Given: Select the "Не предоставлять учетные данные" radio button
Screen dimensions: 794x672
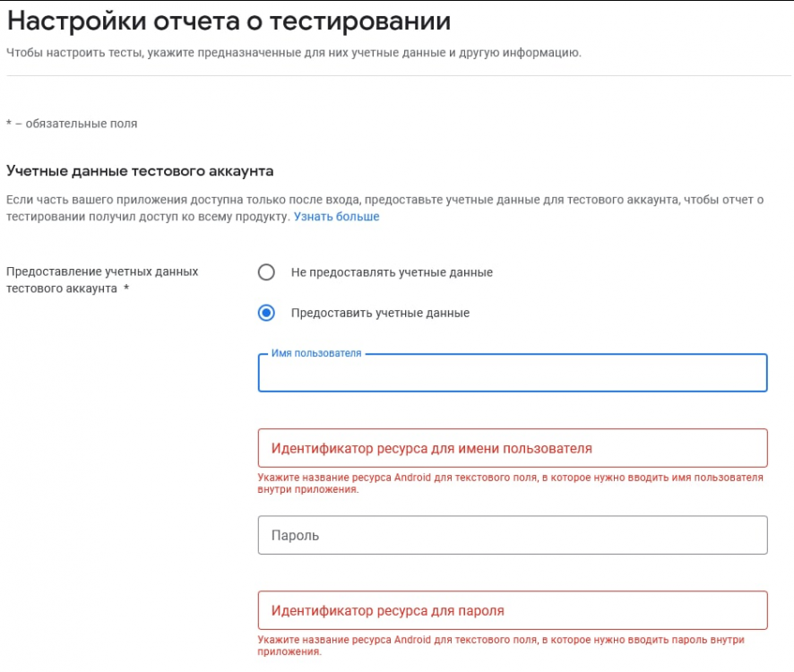Looking at the screenshot, I should coord(266,272).
